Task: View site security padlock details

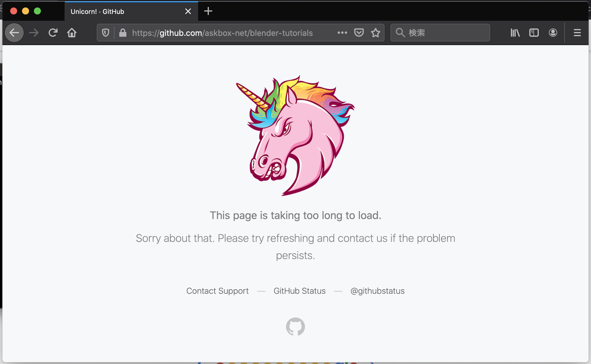Action: point(123,33)
